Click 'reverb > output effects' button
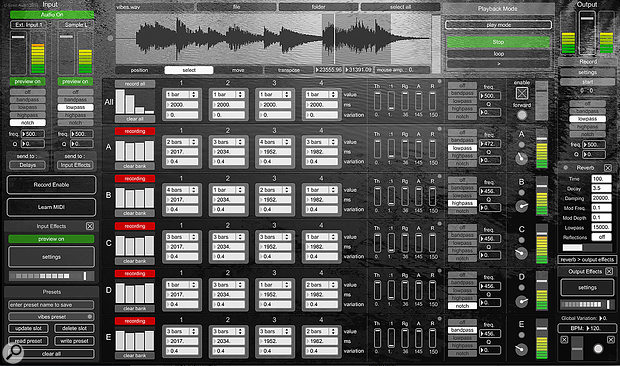Viewport: 620px width, 366px height. point(587,259)
